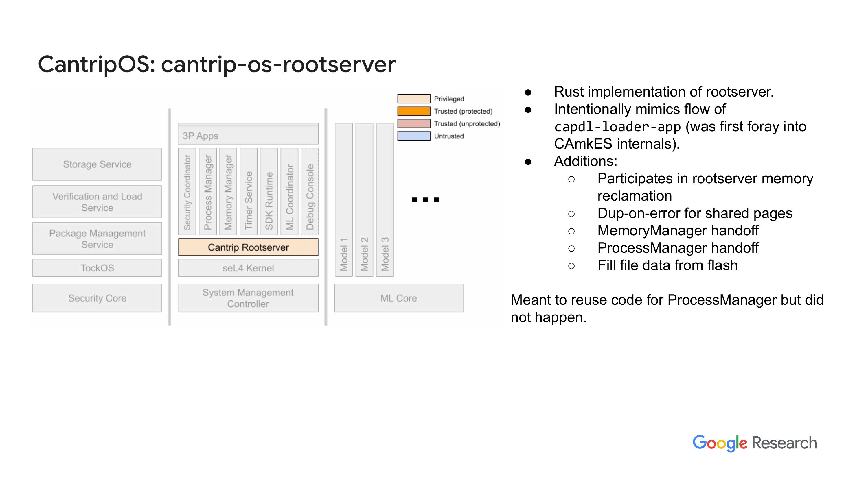
Task: Click the 'Additions:' bullet
Action: pos(586,161)
